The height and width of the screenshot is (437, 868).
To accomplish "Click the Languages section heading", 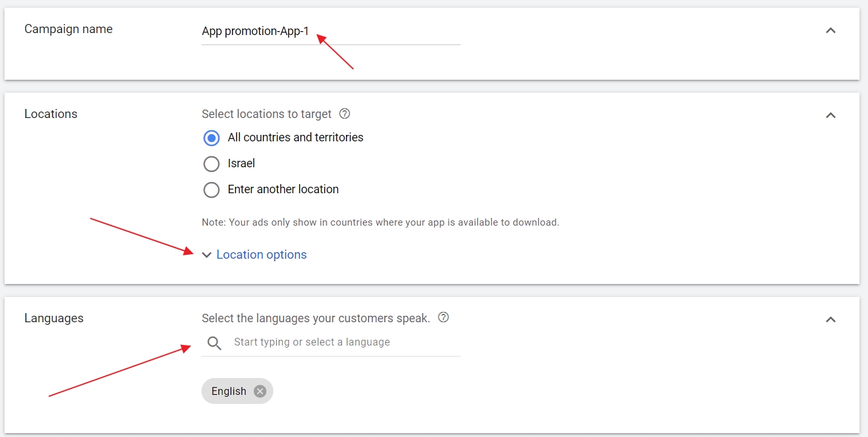I will [x=54, y=318].
